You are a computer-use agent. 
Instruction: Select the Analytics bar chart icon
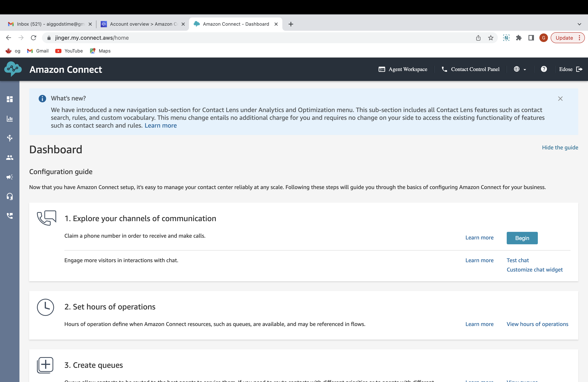point(10,119)
